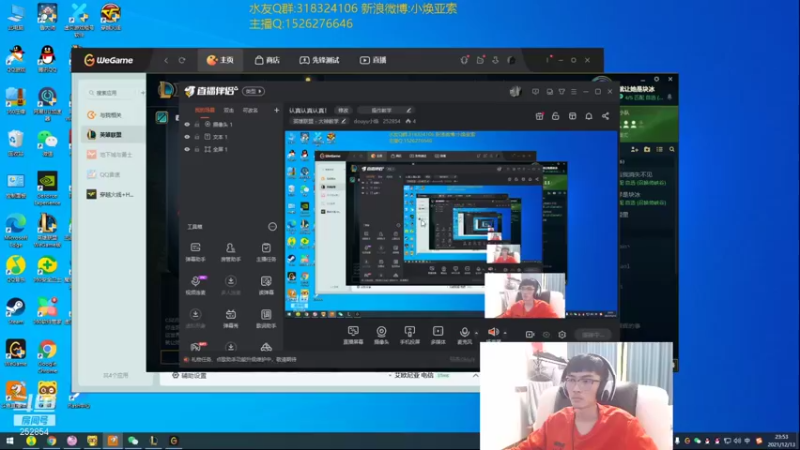The height and width of the screenshot is (450, 800).
Task: Click search icon in League client friends panel
Action: 672,149
